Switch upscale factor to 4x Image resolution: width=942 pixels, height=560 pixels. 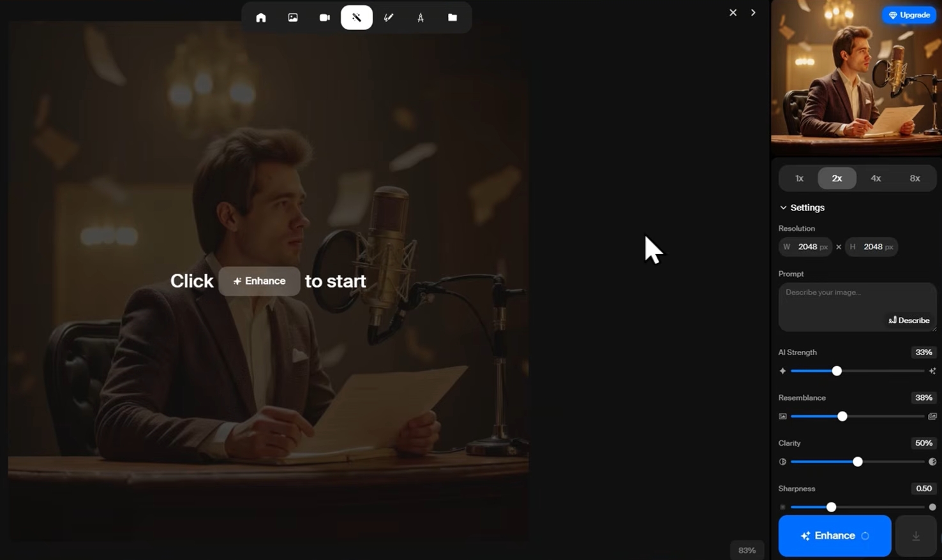click(x=876, y=179)
